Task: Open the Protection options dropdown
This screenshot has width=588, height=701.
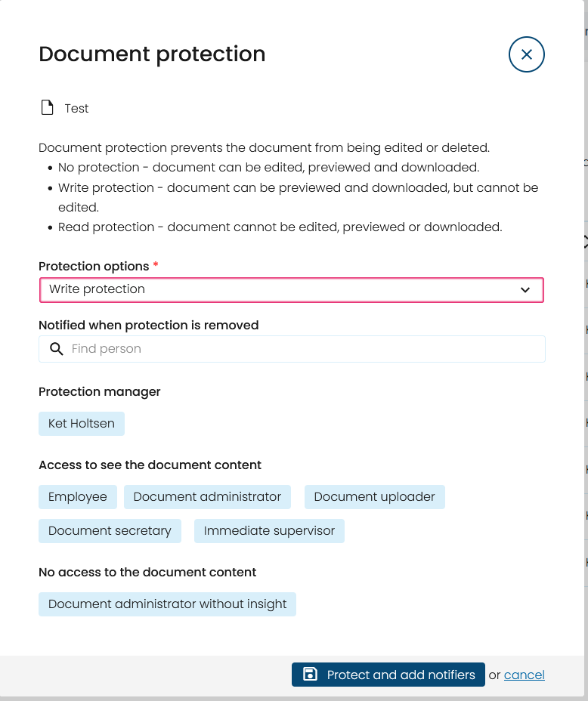Action: 292,290
